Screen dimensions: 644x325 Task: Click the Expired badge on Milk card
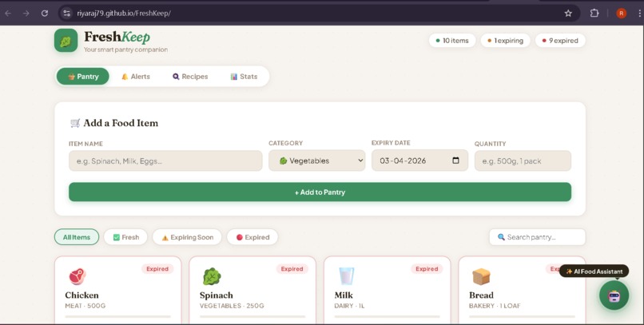[427, 269]
